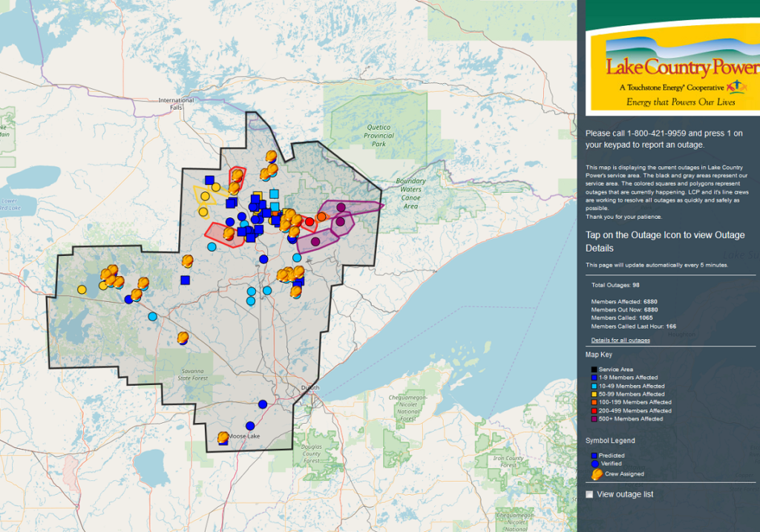Open the Details for all outages link

coord(620,340)
